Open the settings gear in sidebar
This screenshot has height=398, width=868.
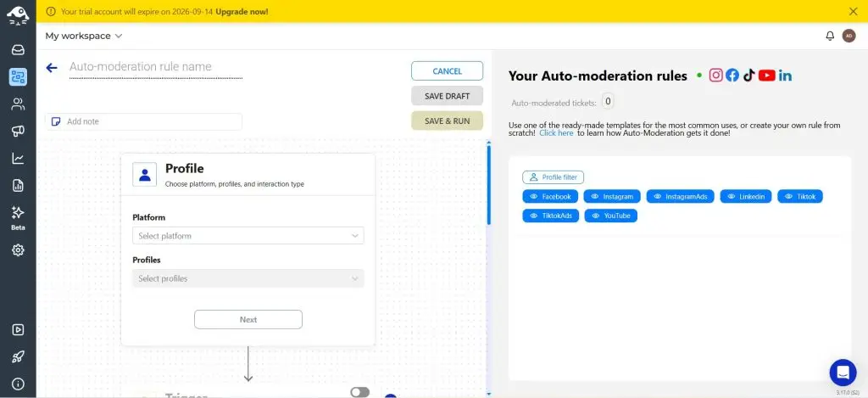pos(18,250)
